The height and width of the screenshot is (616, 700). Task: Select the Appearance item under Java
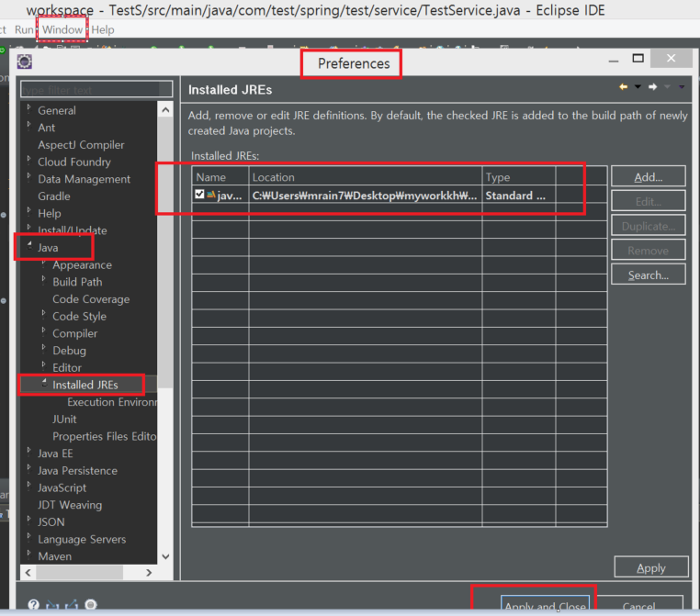(x=82, y=265)
